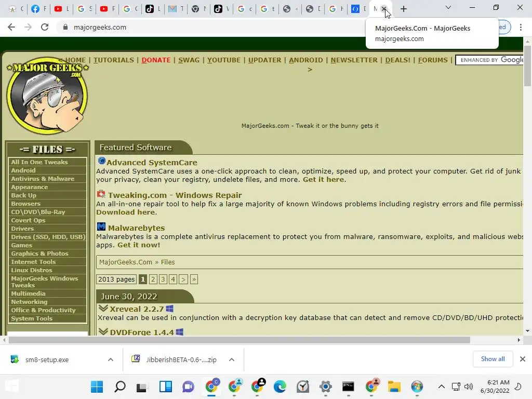Open the YOUTUBE menu link
This screenshot has height=399, width=532.
(224, 60)
